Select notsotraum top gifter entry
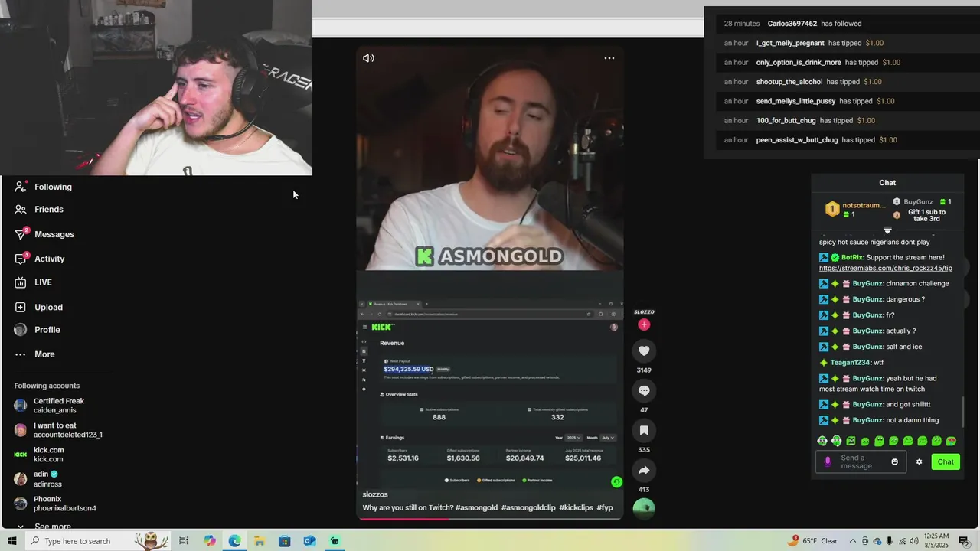This screenshot has width=980, height=551. pyautogui.click(x=855, y=209)
